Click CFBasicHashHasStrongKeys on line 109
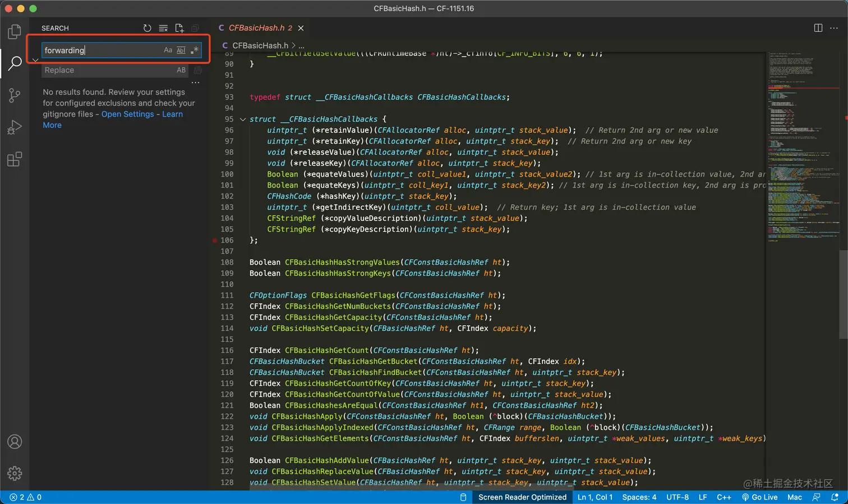This screenshot has width=848, height=504. pos(338,274)
